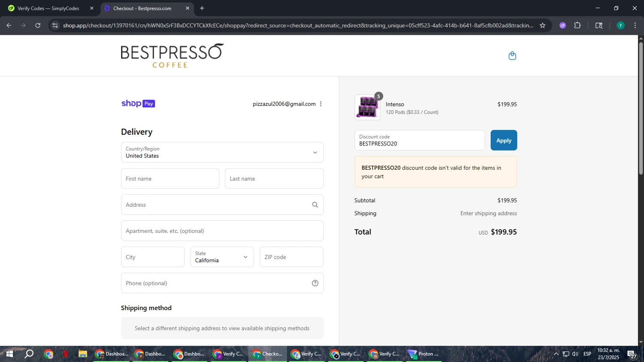
Task: Click into Last name field
Action: [x=274, y=178]
